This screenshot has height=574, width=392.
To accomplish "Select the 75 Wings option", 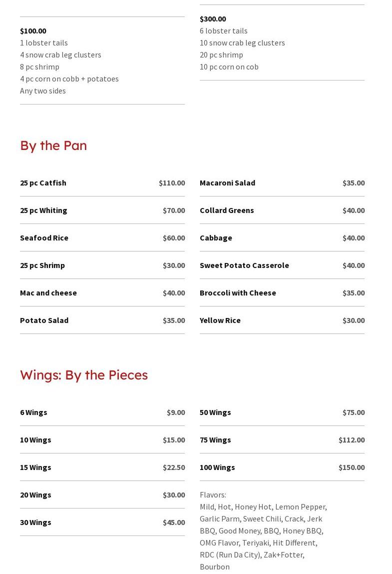I will [x=215, y=440].
